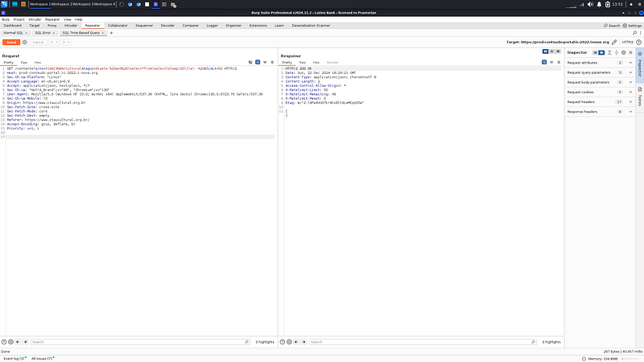
Task: Expand Request cookies section
Action: (x=600, y=93)
